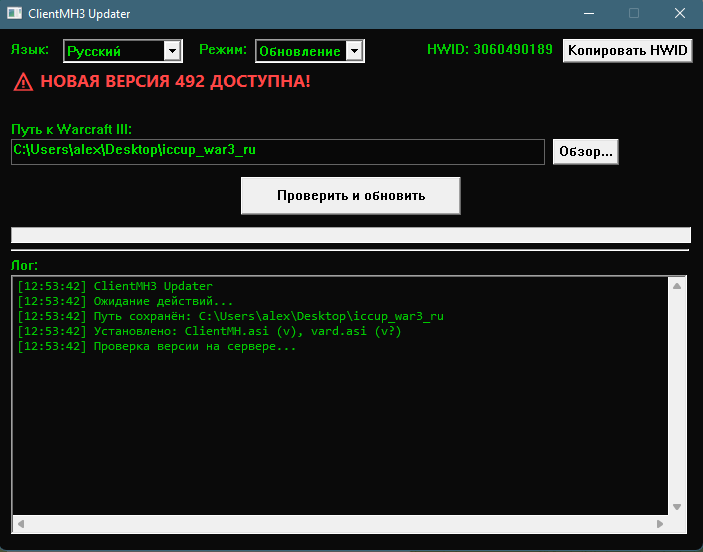Click the НОВАЯ ВЕРСИЯ 492 ДОСТУПНА! notice

(x=175, y=82)
